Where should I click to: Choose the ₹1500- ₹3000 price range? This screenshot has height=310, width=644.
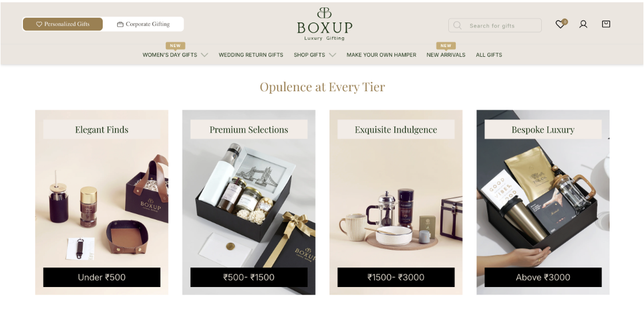pyautogui.click(x=396, y=277)
